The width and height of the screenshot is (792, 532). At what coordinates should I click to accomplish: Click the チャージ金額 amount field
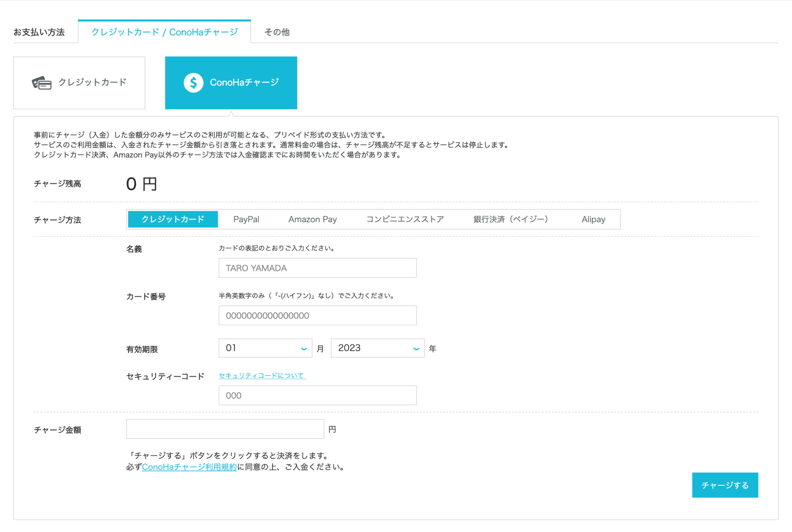[x=225, y=429]
